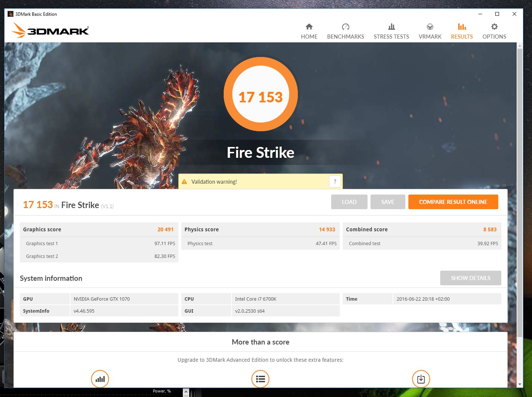532x397 pixels.
Task: Maximize the 3DMark window
Action: coord(497,14)
